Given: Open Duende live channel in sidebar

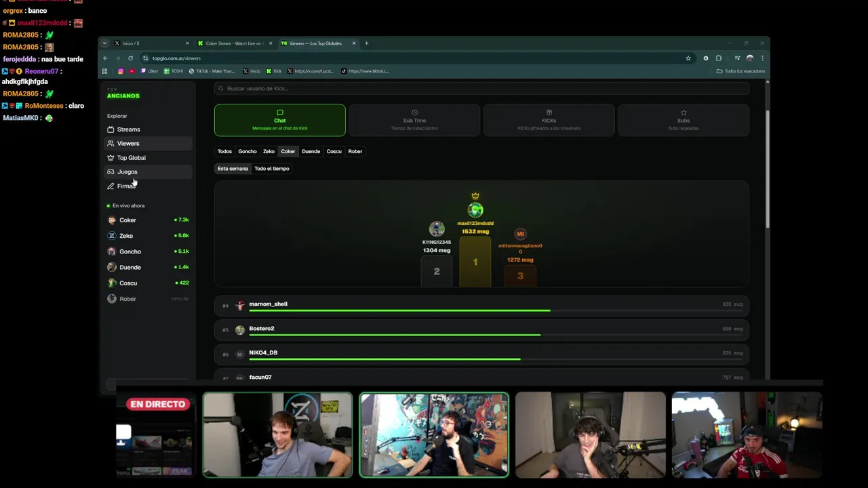Looking at the screenshot, I should [148, 267].
